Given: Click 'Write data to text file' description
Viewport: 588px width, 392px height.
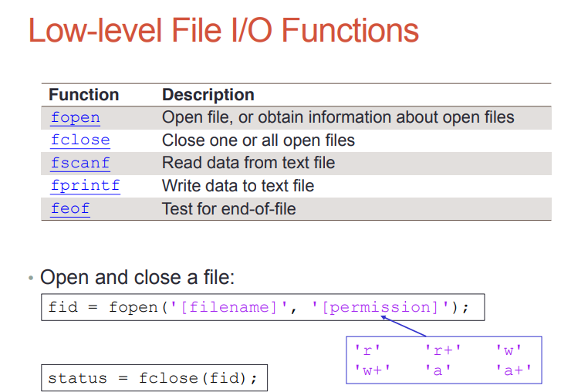Looking at the screenshot, I should (x=238, y=186).
